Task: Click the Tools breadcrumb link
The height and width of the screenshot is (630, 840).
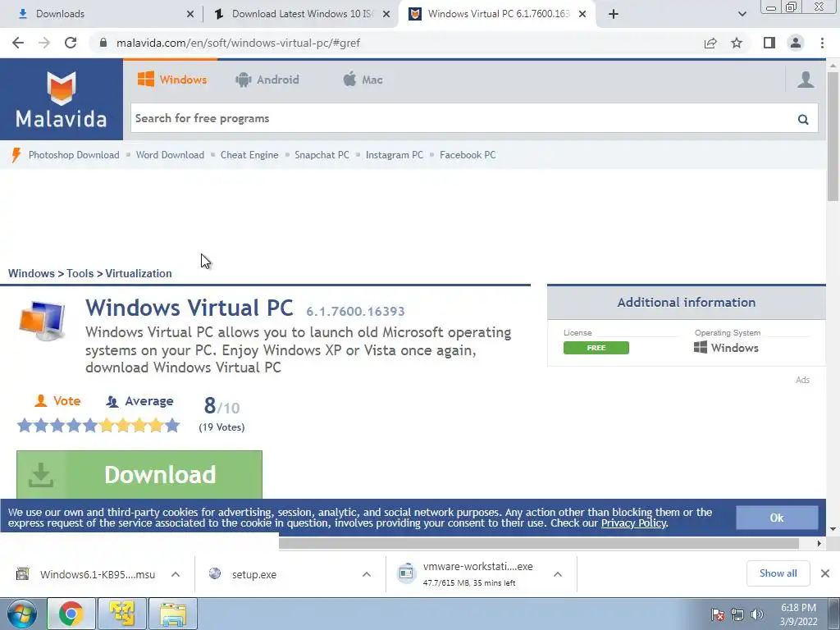Action: click(80, 273)
